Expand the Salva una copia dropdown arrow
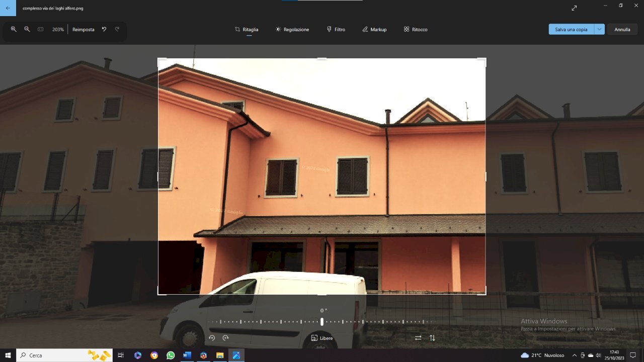The height and width of the screenshot is (362, 644). point(599,29)
